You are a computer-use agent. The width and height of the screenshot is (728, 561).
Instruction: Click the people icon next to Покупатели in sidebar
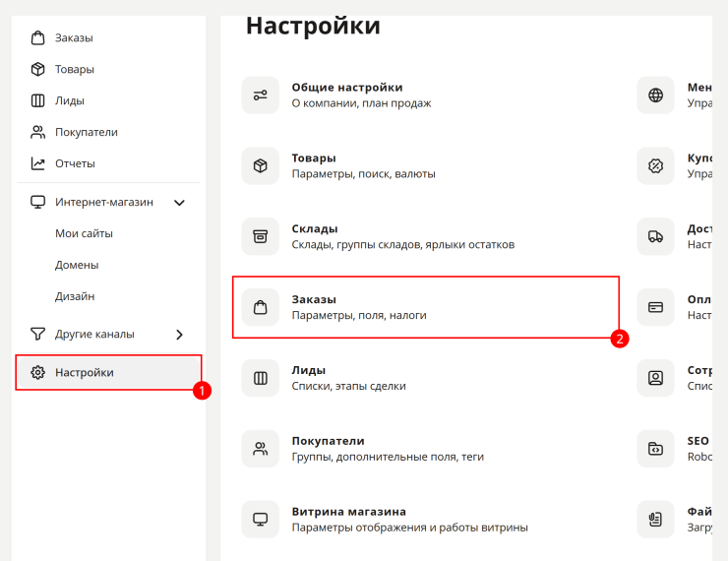tap(37, 132)
